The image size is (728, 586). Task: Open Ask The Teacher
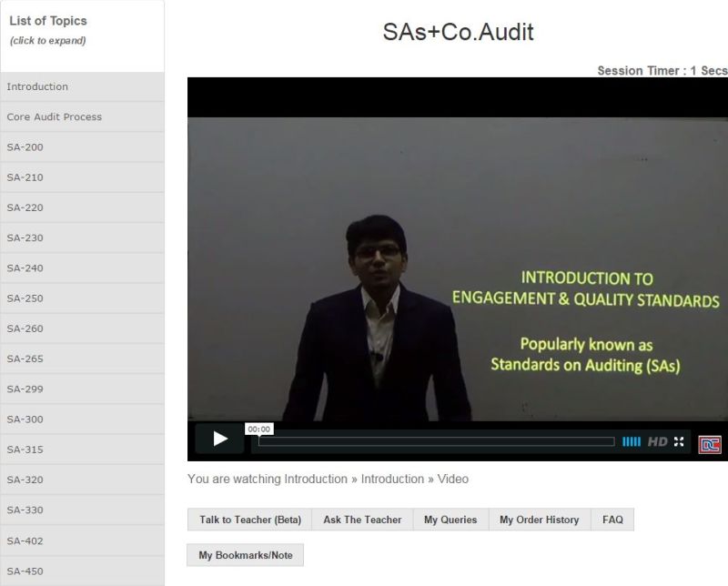(x=362, y=520)
